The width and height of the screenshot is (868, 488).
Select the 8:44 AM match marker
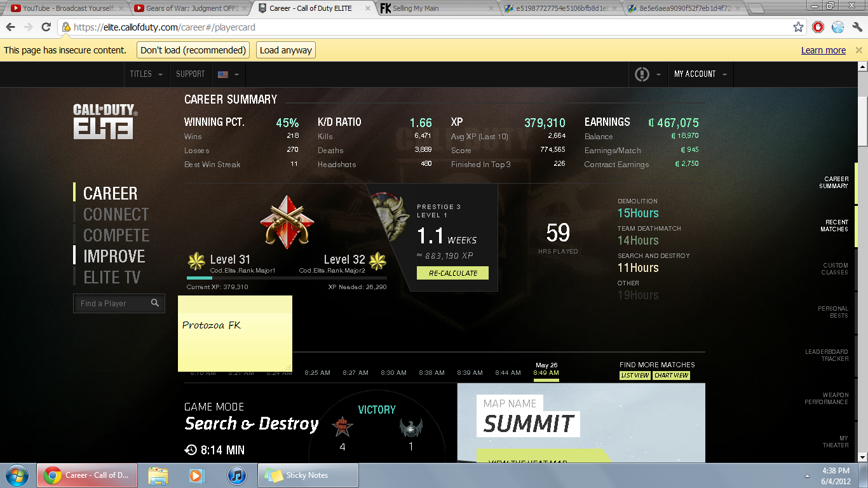(508, 373)
